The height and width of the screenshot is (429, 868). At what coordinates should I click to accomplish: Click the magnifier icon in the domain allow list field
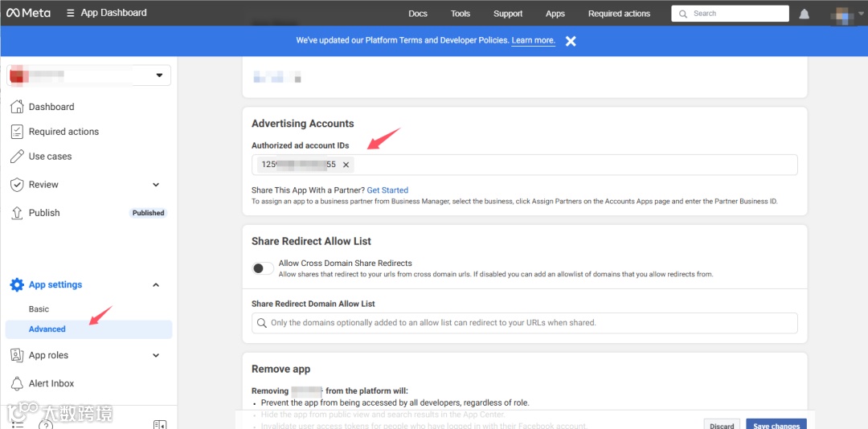[x=261, y=323]
